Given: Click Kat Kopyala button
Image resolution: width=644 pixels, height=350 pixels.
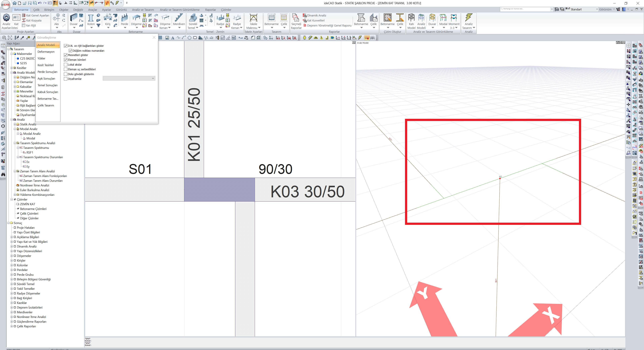Looking at the screenshot, I should click(x=32, y=20).
